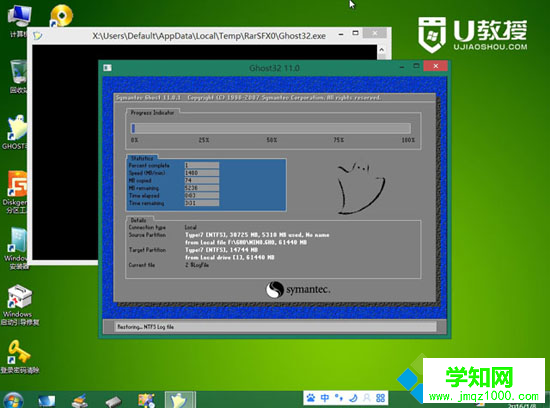The image size is (550, 408).
Task: Close the Ghost32 11.0 window
Action: click(x=436, y=66)
